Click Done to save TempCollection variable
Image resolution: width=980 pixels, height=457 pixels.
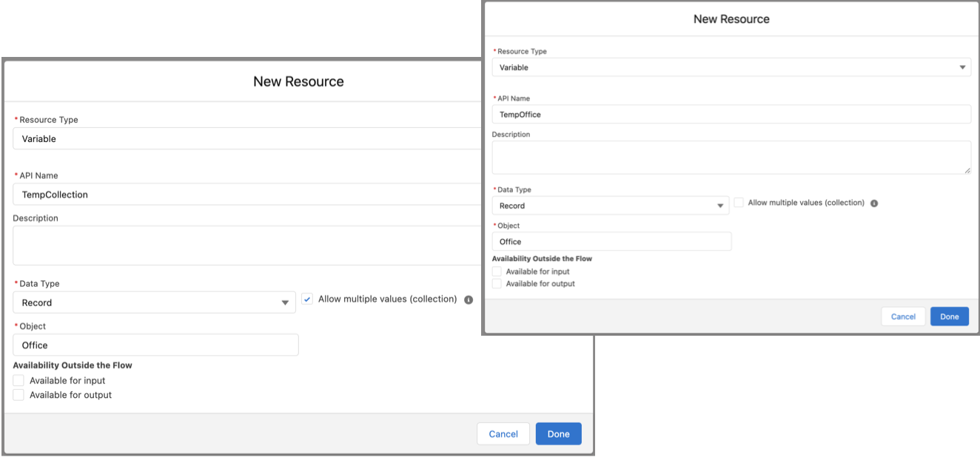pos(558,433)
